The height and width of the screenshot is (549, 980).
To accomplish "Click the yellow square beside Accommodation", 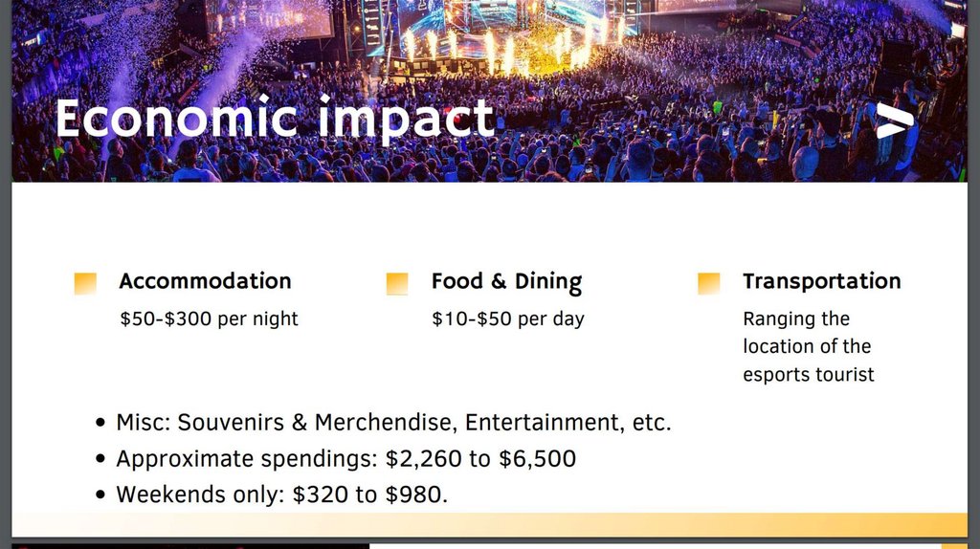I will coord(85,283).
